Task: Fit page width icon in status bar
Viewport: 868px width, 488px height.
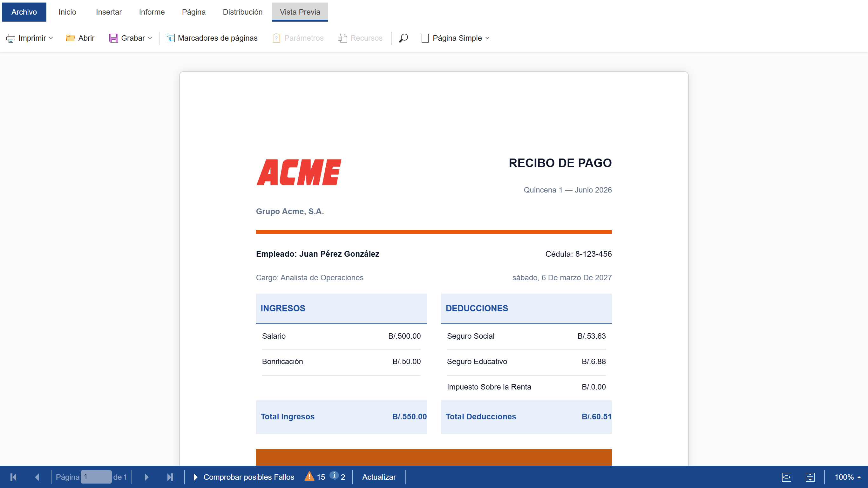Action: pos(786,477)
